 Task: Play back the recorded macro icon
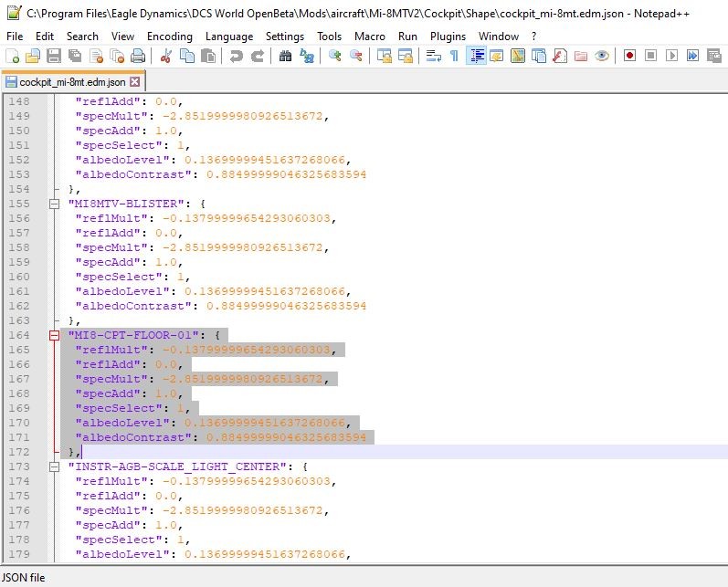(x=671, y=57)
